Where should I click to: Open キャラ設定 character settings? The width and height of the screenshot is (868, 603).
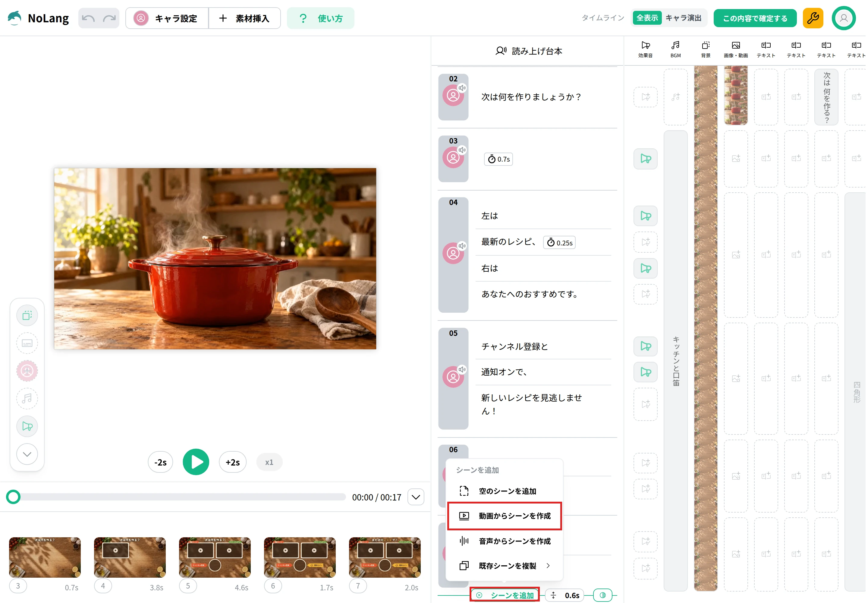tap(167, 18)
